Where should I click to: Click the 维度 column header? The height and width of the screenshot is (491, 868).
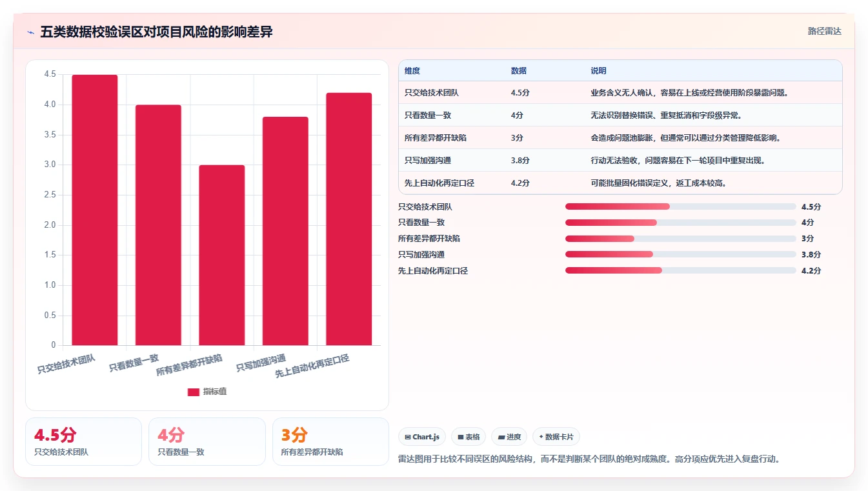412,71
